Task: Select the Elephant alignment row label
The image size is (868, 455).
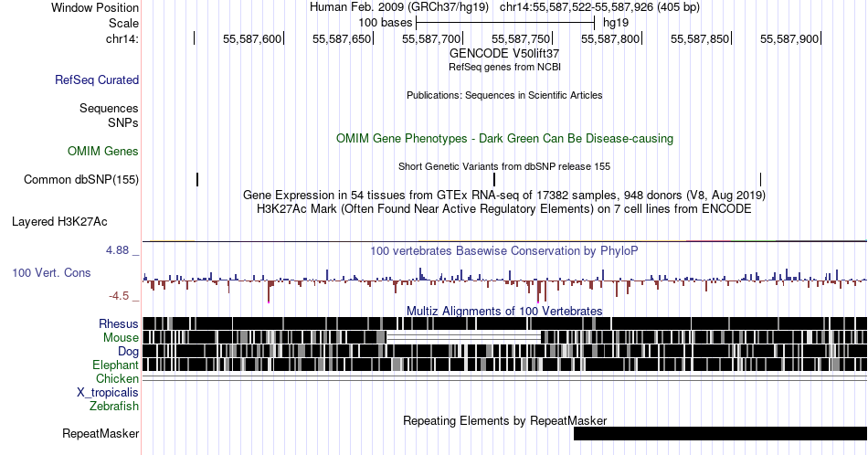Action: 116,365
